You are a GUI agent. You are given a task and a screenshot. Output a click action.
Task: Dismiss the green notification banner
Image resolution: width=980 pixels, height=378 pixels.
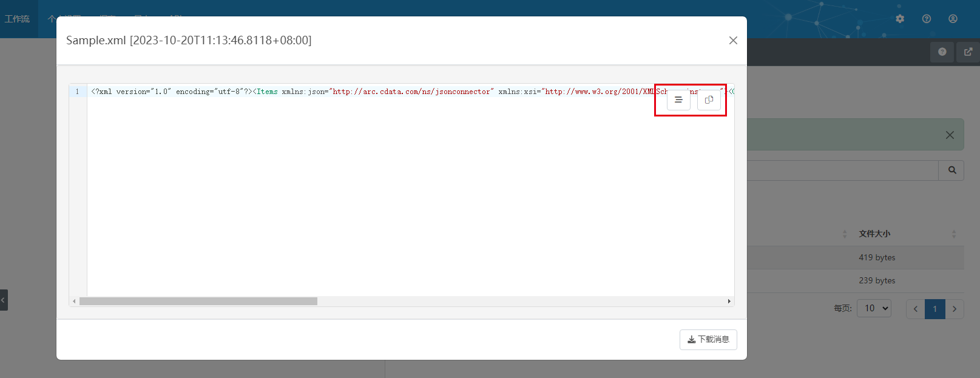pos(950,135)
